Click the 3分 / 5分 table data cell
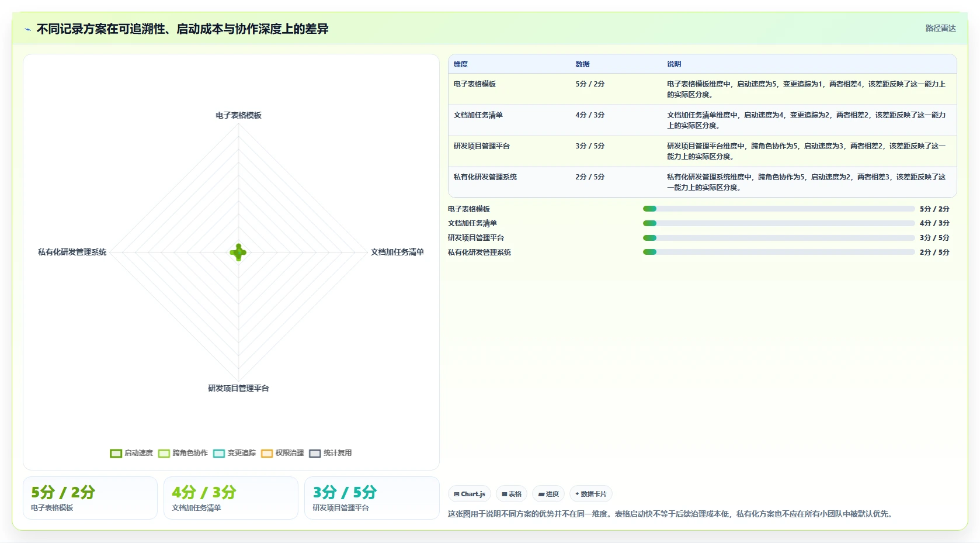This screenshot has height=543, width=980. (590, 146)
